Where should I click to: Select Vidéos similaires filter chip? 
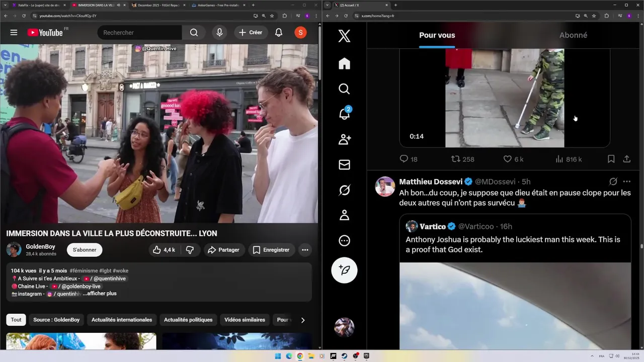[x=245, y=320]
